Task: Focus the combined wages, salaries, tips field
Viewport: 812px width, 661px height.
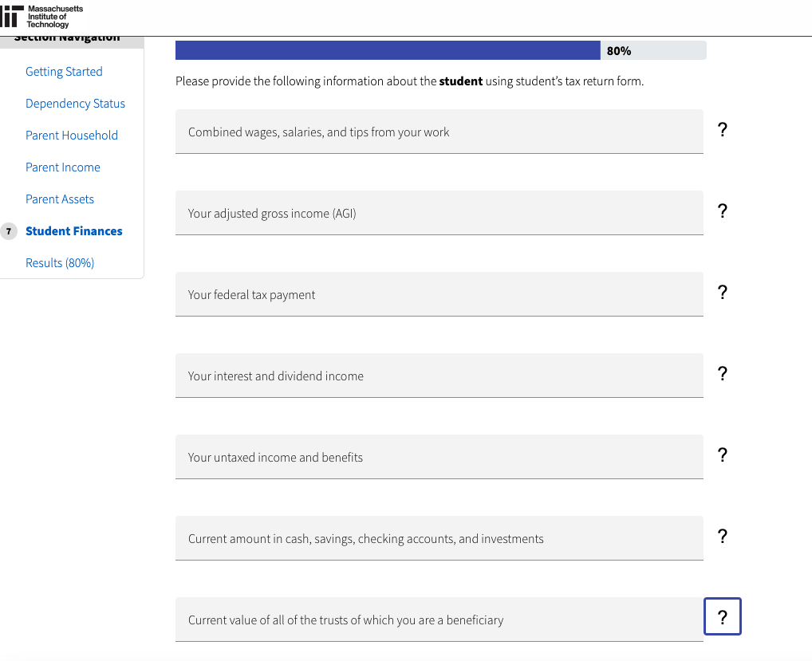Action: 439,132
